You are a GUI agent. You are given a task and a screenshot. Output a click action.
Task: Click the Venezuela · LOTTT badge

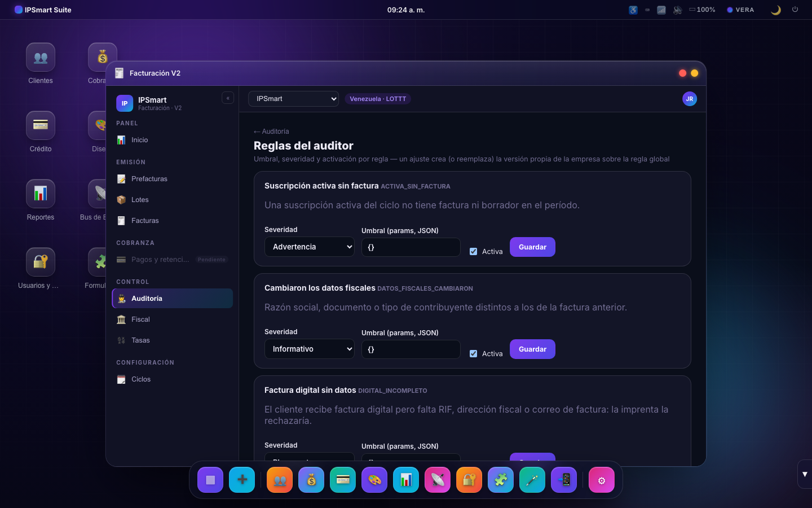pyautogui.click(x=378, y=99)
